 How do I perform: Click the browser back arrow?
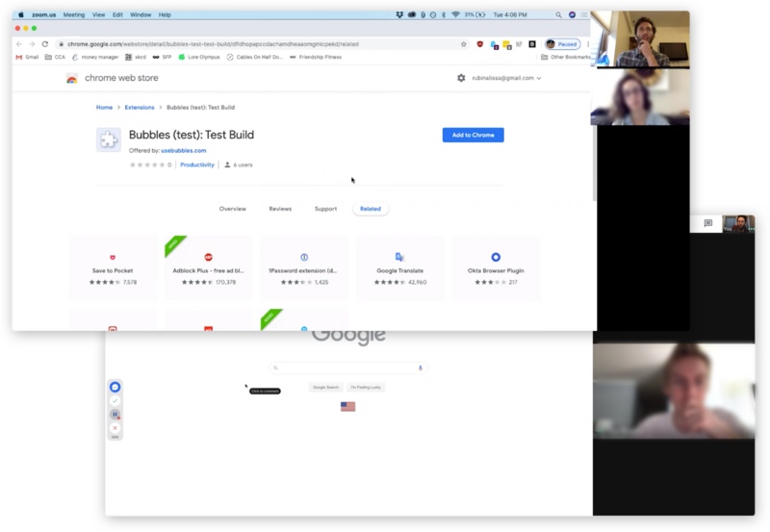click(x=19, y=44)
